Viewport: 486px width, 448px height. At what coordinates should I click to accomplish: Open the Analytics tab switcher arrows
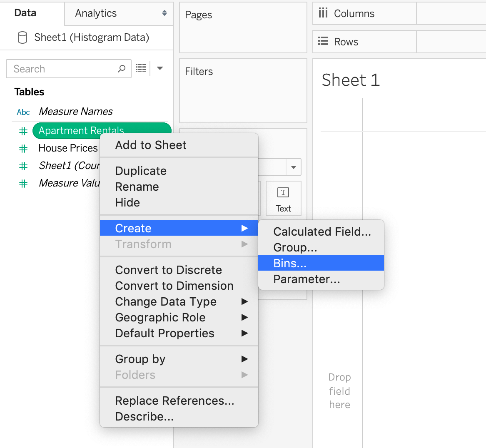164,13
